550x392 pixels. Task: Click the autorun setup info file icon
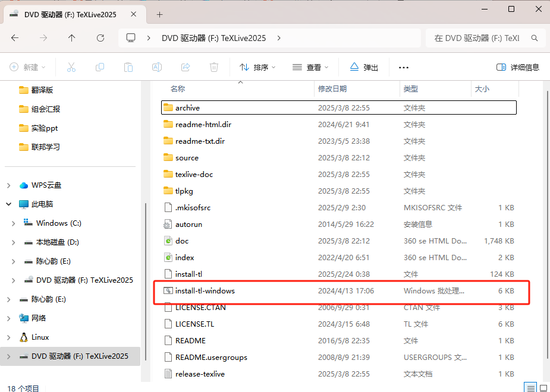pyautogui.click(x=168, y=224)
